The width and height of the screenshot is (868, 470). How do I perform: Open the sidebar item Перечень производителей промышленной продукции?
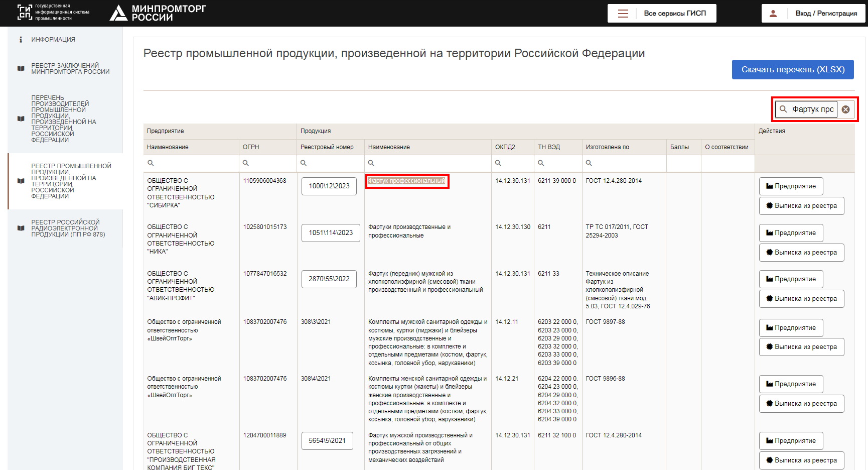[x=64, y=119]
